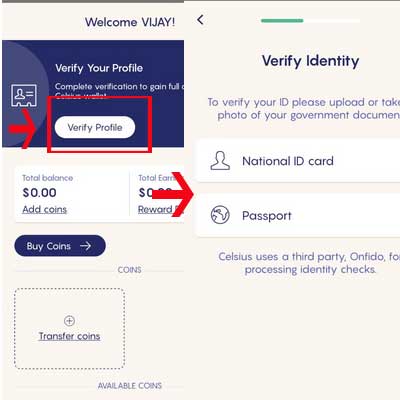Viewport: 400px width, 400px height.
Task: Follow the Add coins link
Action: 45,209
